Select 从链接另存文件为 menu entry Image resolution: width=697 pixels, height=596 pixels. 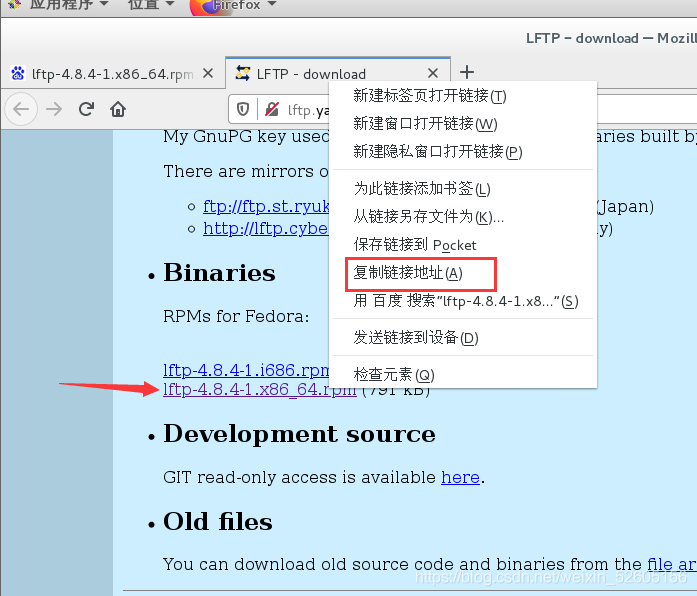tap(463, 216)
